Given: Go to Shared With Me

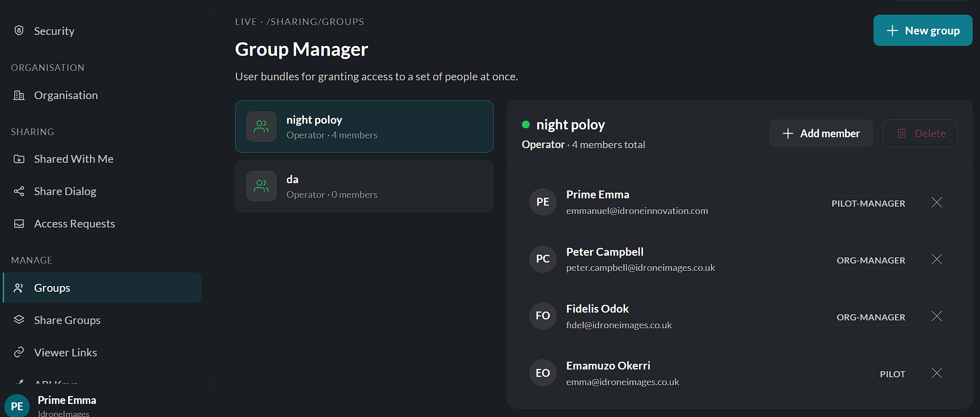Looking at the screenshot, I should point(102,159).
